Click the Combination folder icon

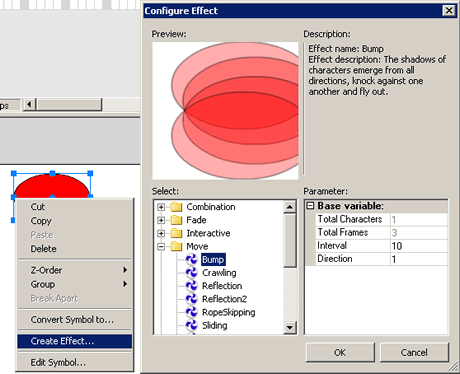pyautogui.click(x=176, y=207)
